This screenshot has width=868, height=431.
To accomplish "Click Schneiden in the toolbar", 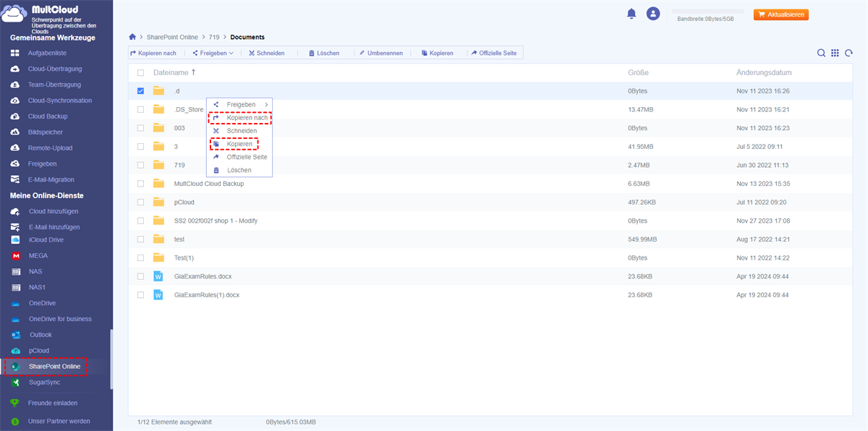I will click(x=266, y=53).
